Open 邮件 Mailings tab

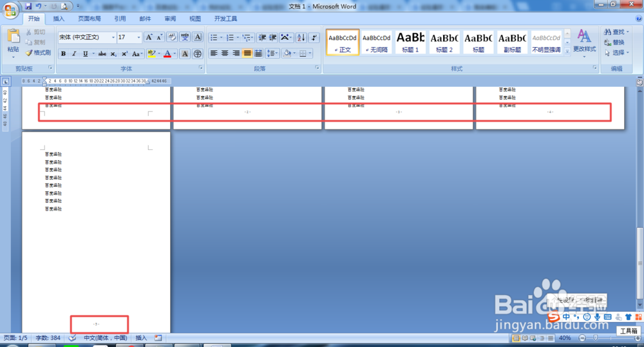(145, 19)
